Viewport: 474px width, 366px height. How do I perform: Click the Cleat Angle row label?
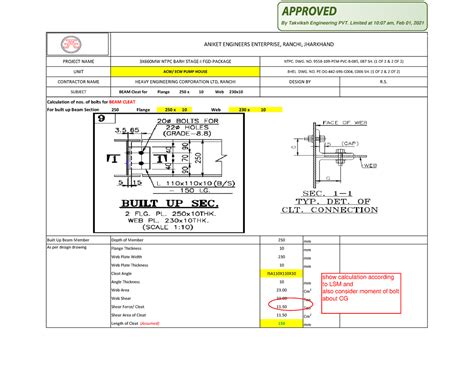coord(121,273)
